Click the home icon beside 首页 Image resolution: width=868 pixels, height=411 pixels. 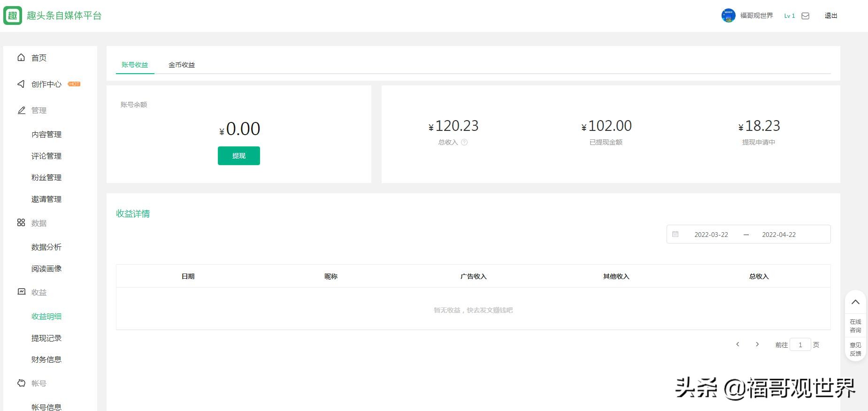[x=21, y=58]
